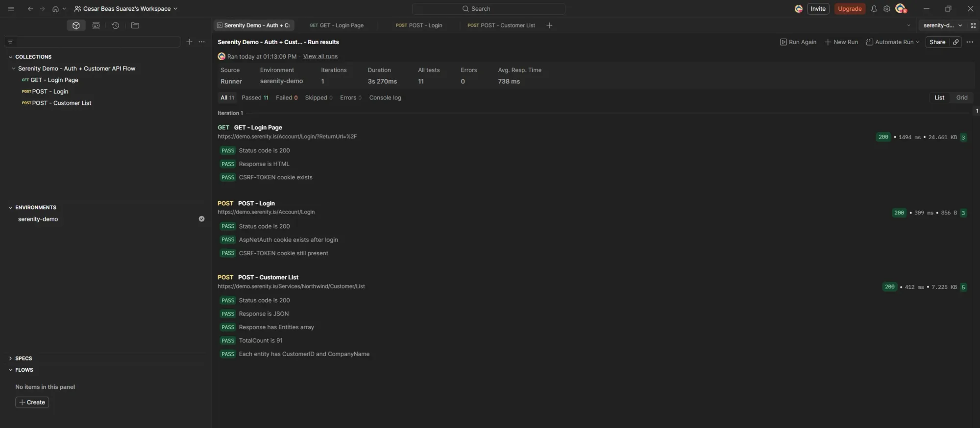
Task: Open the tabs overflow chevron
Action: [908, 25]
